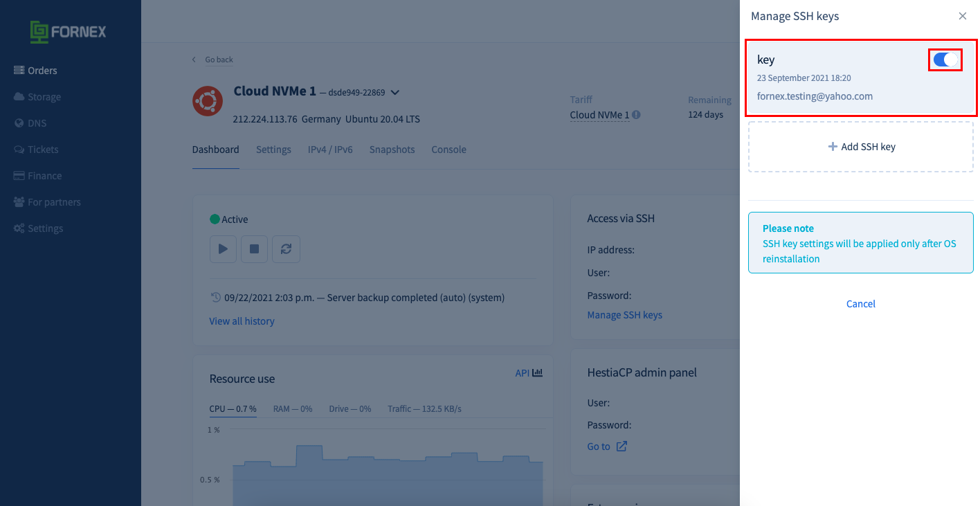Click the stop server button

254,249
